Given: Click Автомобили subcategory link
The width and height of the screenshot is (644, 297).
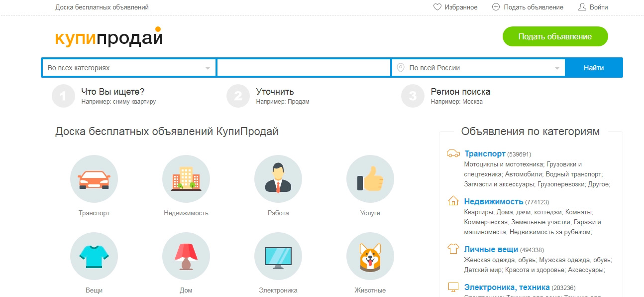Looking at the screenshot, I should [x=523, y=174].
